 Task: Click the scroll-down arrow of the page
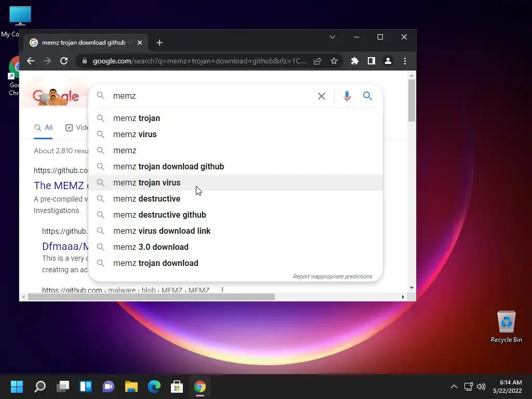click(411, 288)
